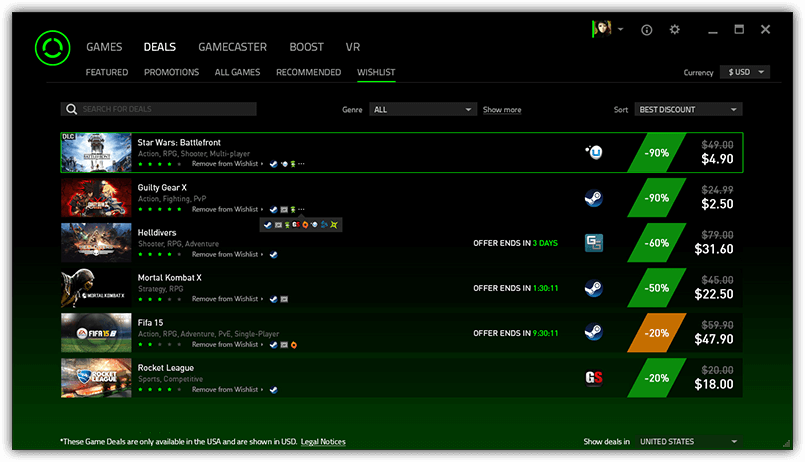Open the UNITED STATES country dropdown

point(688,441)
